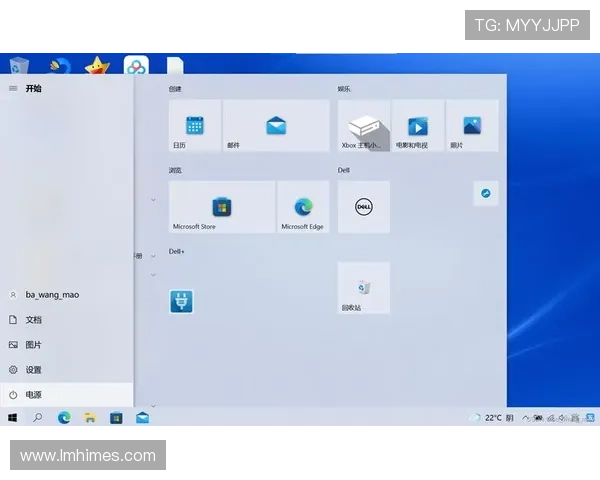Select the star-shaped desktop icon
The width and height of the screenshot is (600, 480).
point(97,65)
